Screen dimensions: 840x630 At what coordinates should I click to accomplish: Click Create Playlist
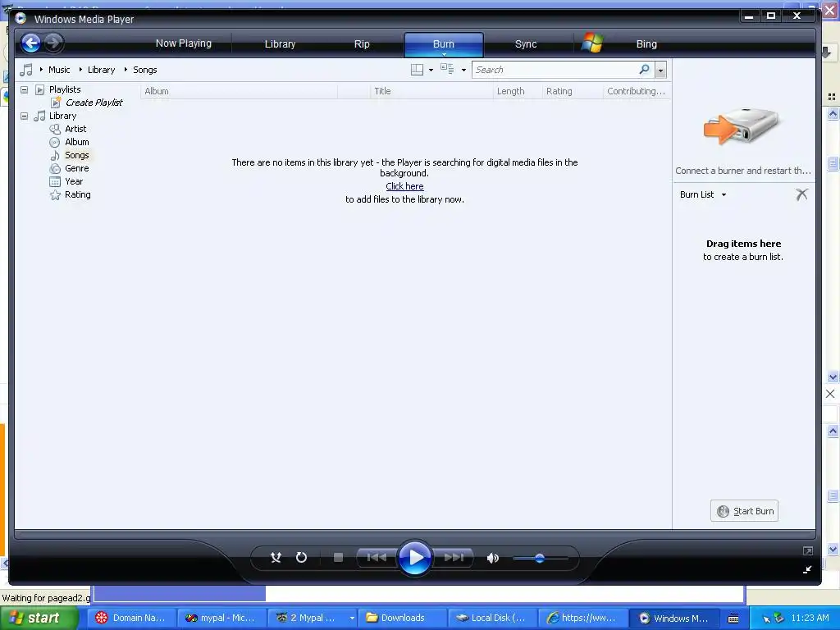tap(94, 103)
